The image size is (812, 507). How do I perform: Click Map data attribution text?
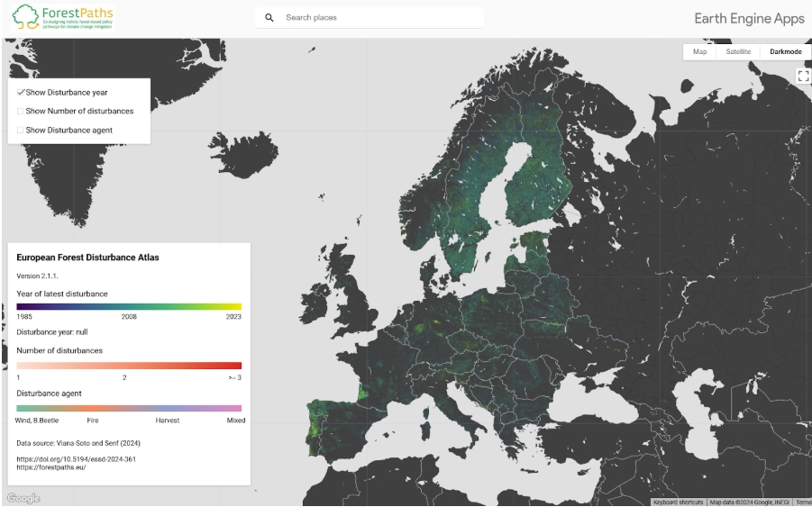(x=749, y=502)
